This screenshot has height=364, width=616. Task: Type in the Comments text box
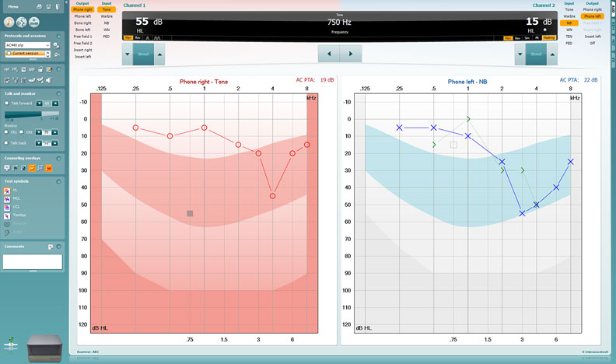click(32, 261)
